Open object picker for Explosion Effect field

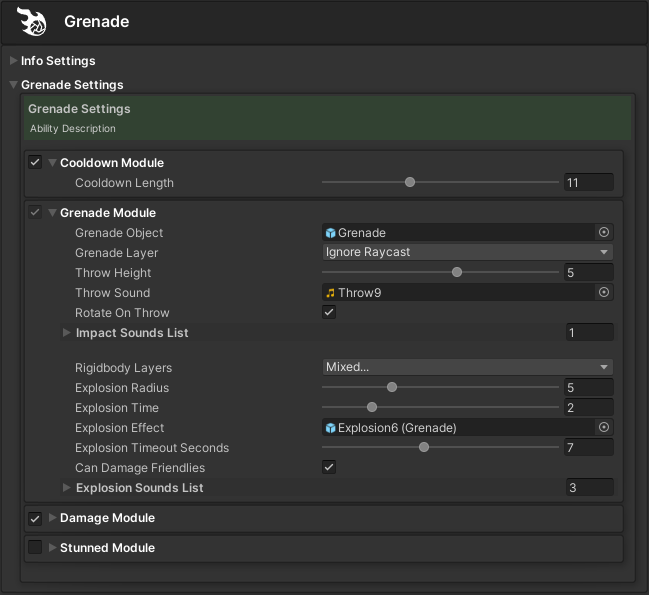603,428
